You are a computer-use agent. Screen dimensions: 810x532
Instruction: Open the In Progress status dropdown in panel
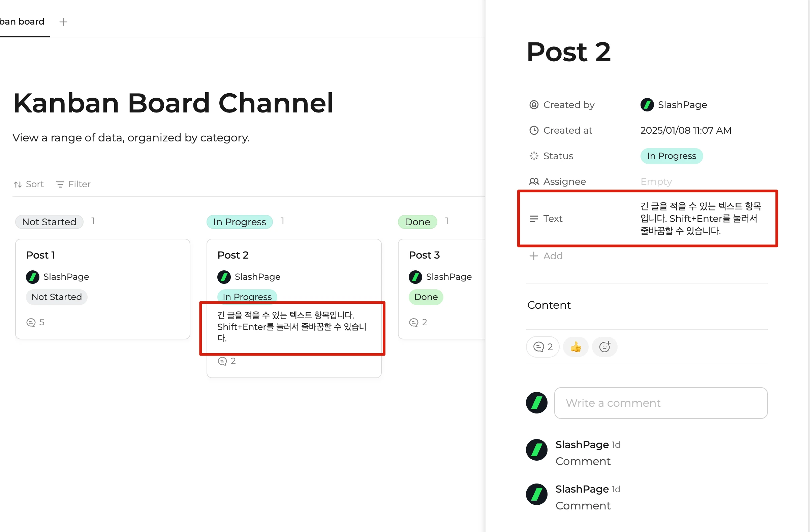click(672, 156)
